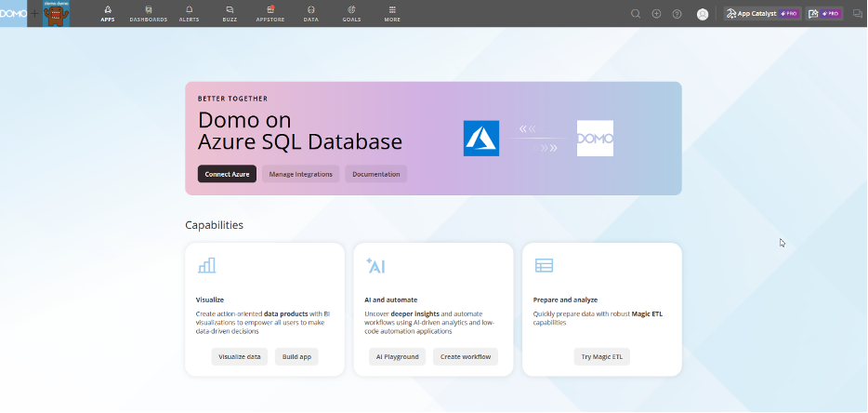Click the "AI and automate" card title

(391, 300)
